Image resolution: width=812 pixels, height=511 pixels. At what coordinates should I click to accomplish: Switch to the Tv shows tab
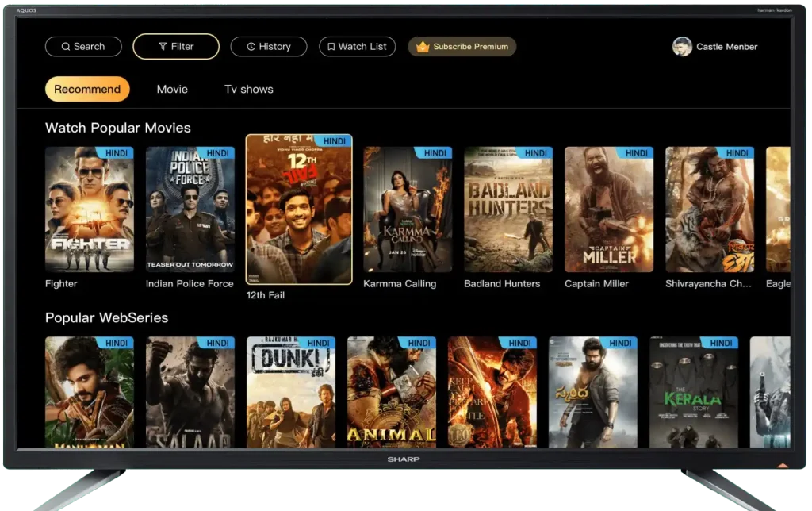[248, 89]
